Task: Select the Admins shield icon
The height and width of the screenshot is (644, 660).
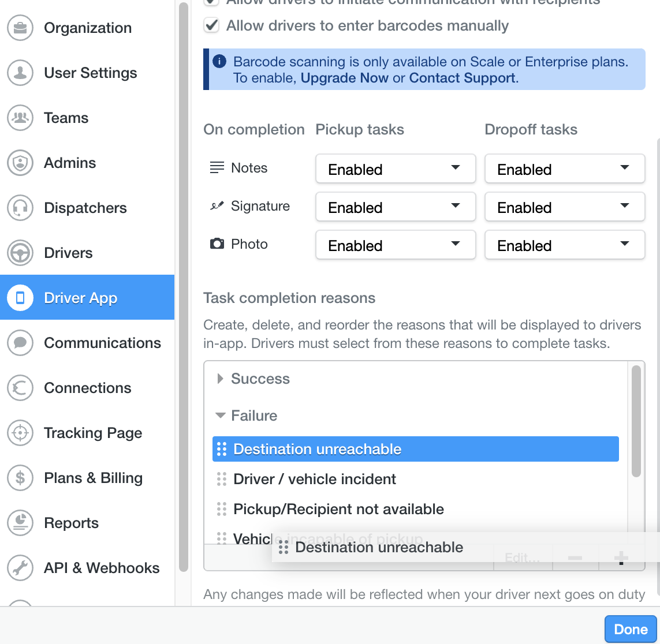Action: point(20,163)
